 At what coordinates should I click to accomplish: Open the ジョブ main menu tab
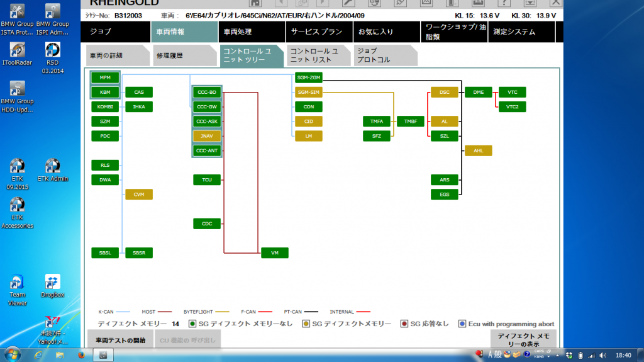[116, 31]
